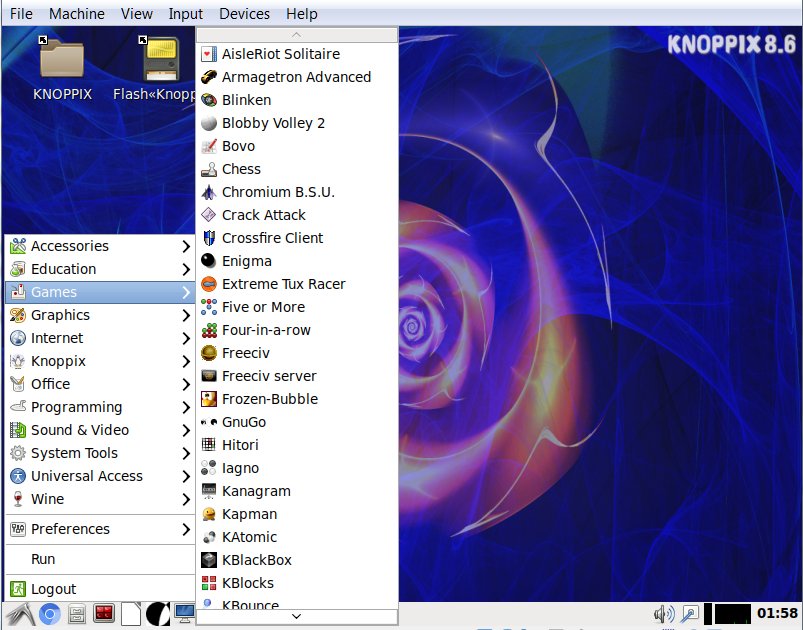Image resolution: width=803 pixels, height=630 pixels.
Task: Open the Knoppix menu category
Action: (x=100, y=361)
